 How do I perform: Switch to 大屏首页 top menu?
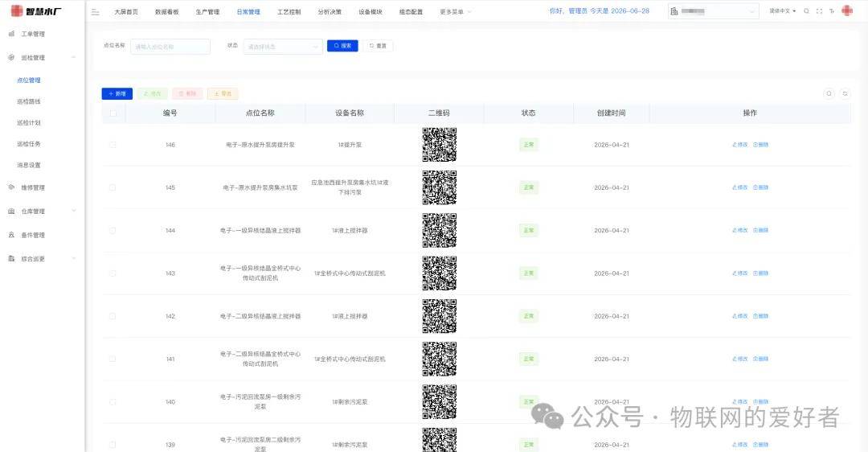tap(126, 11)
